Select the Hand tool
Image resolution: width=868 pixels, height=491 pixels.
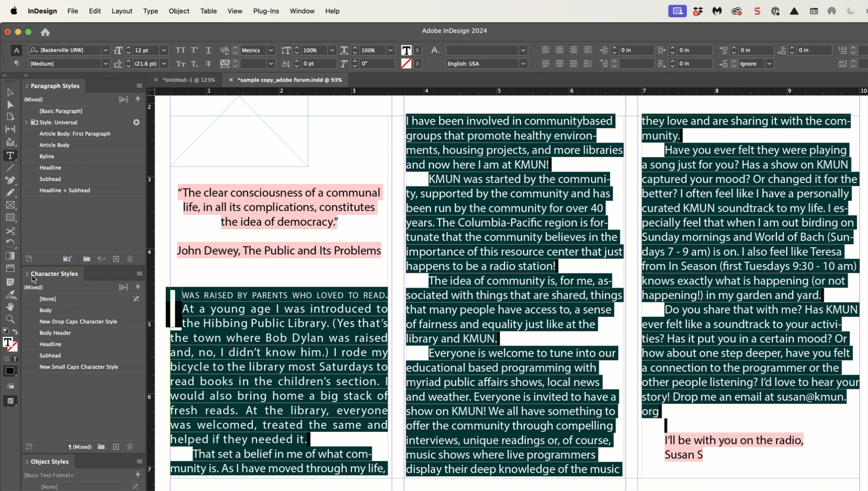pos(10,307)
